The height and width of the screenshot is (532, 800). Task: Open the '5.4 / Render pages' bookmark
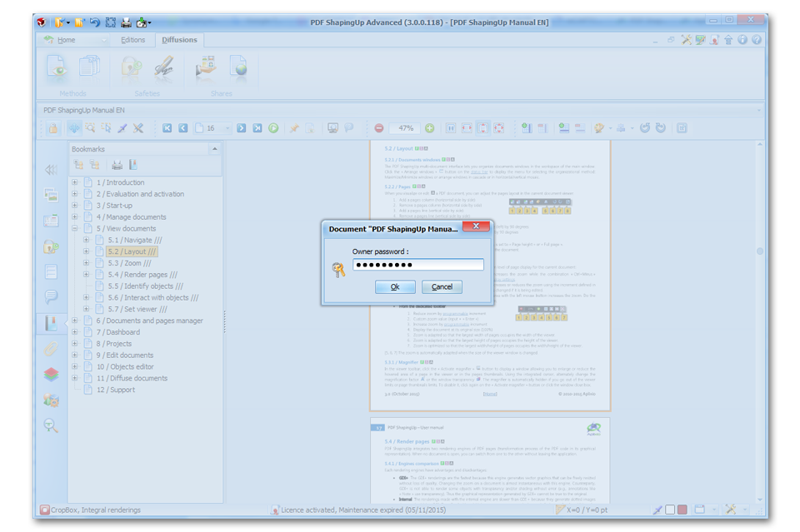(x=142, y=275)
